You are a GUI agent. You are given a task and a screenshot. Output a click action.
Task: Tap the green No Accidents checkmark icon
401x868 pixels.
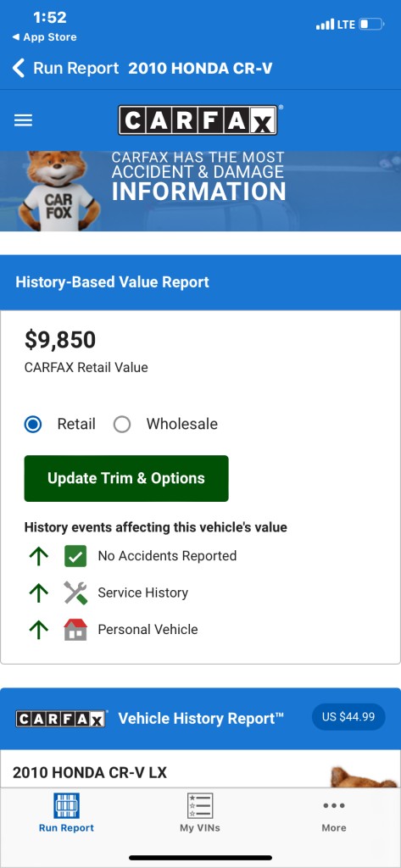click(x=75, y=556)
